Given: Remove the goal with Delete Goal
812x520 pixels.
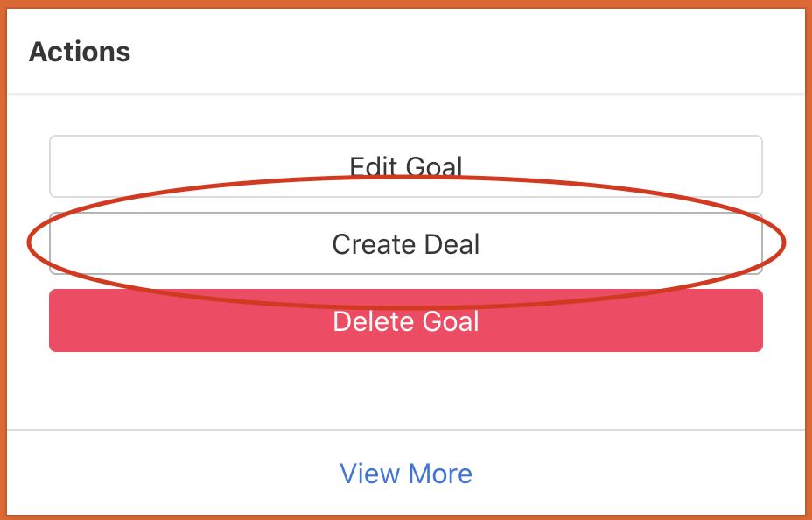Looking at the screenshot, I should 406,321.
